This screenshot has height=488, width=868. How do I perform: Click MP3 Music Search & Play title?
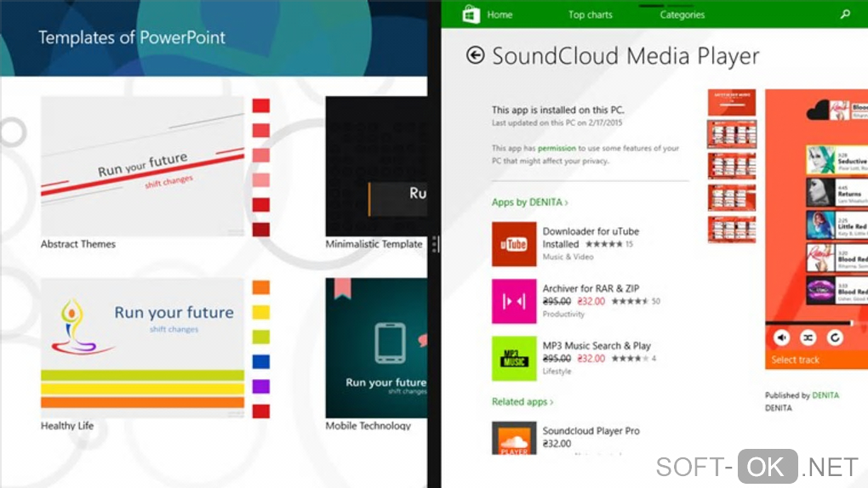597,345
